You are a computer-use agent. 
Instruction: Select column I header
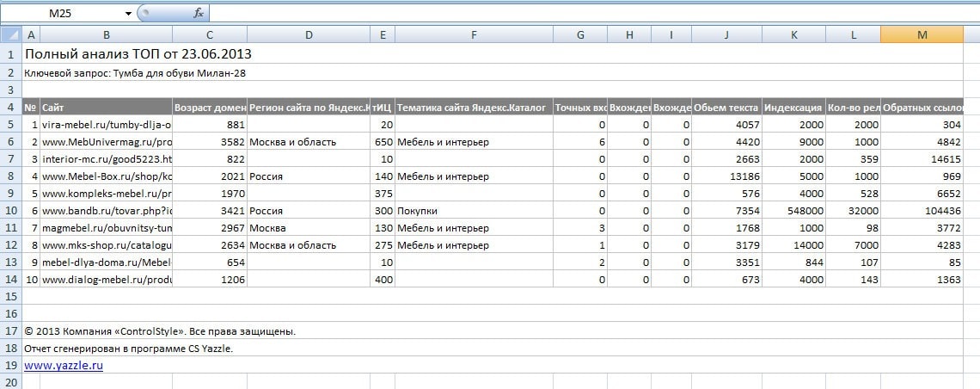[x=671, y=35]
